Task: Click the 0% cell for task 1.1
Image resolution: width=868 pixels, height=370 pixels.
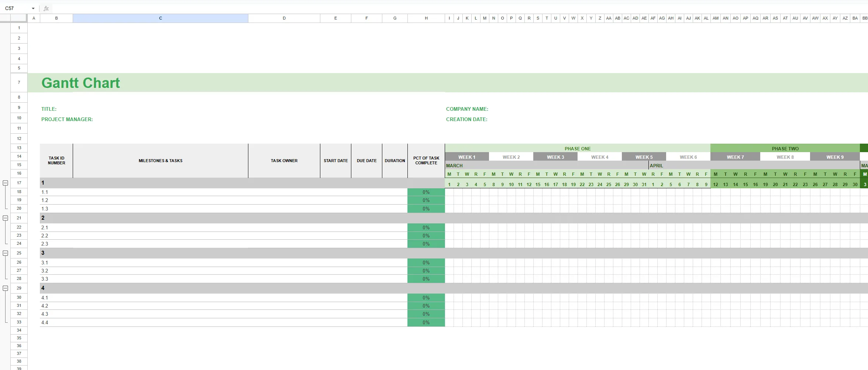Action: click(x=426, y=192)
